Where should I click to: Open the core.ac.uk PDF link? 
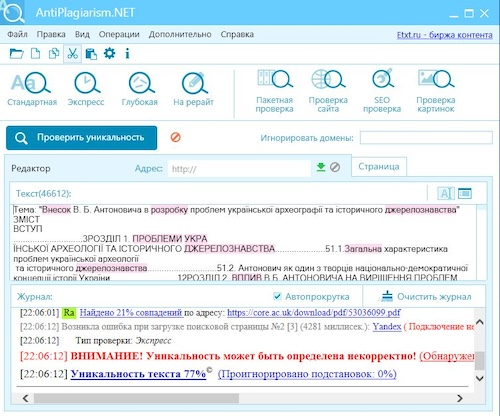point(314,313)
